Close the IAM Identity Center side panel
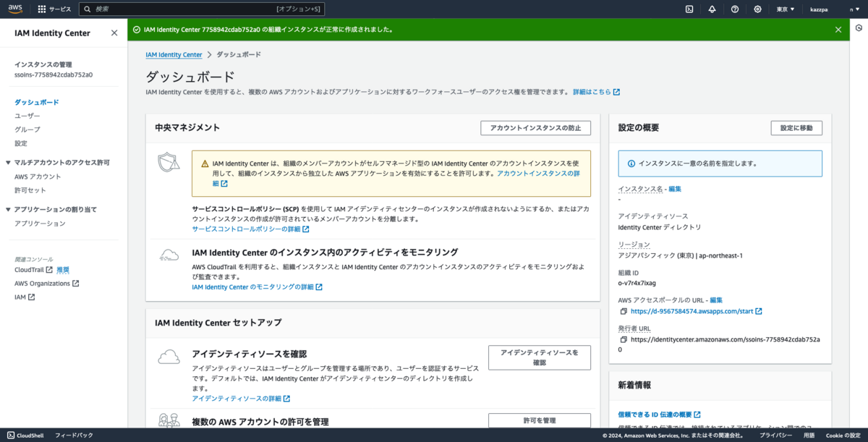The image size is (868, 442). (x=114, y=33)
